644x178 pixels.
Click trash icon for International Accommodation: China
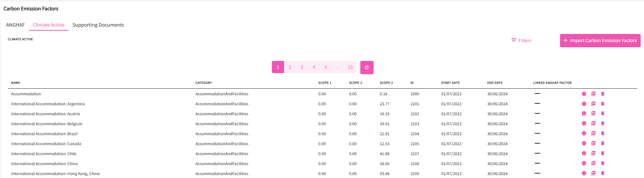[x=603, y=164]
